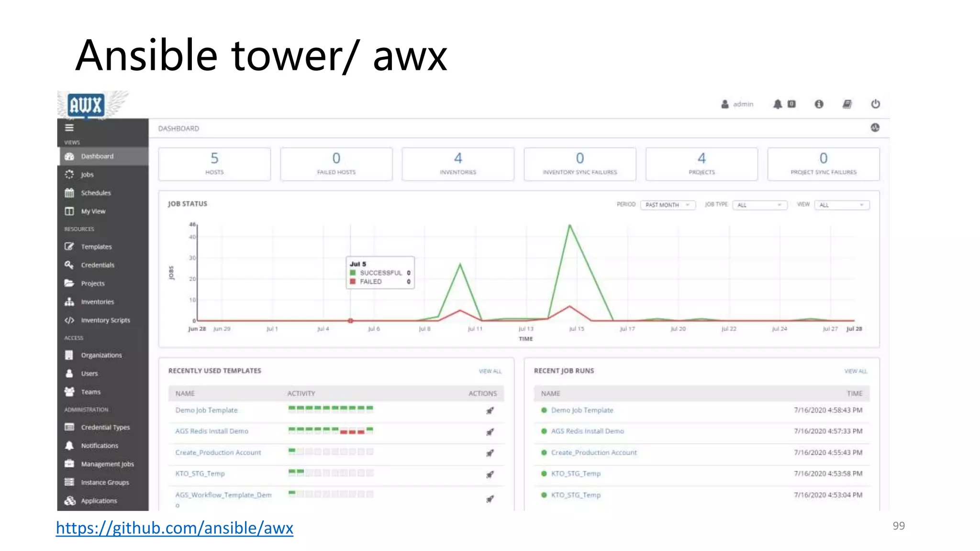The image size is (980, 551).
Task: Launch AGS Redis Install Demo rocket icon
Action: click(x=490, y=432)
